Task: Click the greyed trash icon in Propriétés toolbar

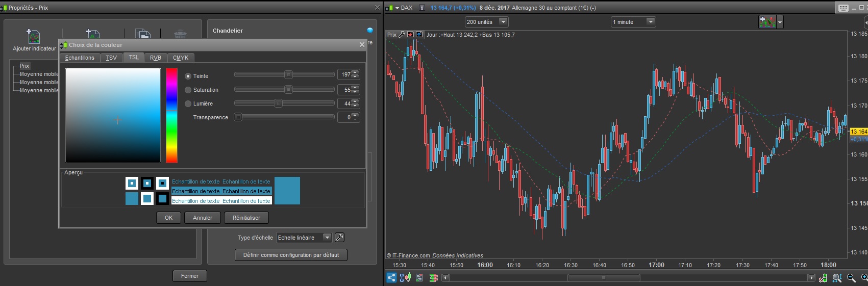Action: click(x=180, y=34)
